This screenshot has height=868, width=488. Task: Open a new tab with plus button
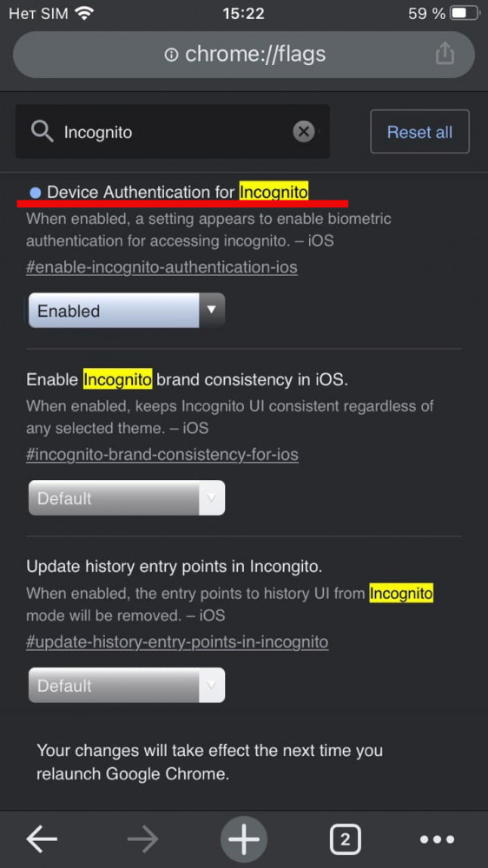(x=244, y=839)
